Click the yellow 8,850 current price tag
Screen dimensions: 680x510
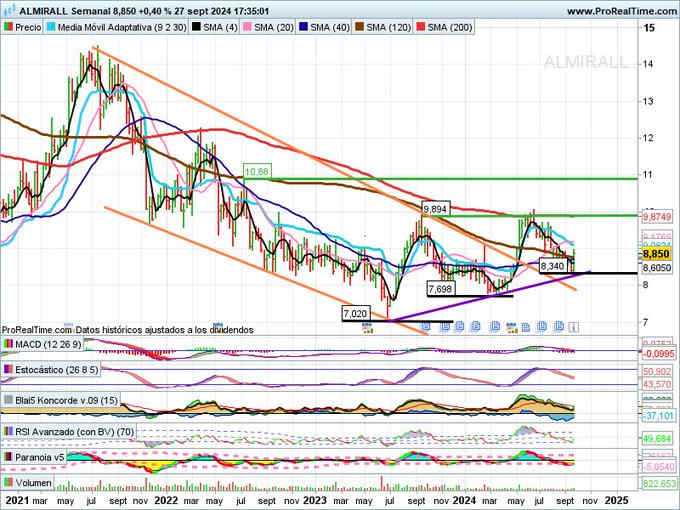coord(656,254)
